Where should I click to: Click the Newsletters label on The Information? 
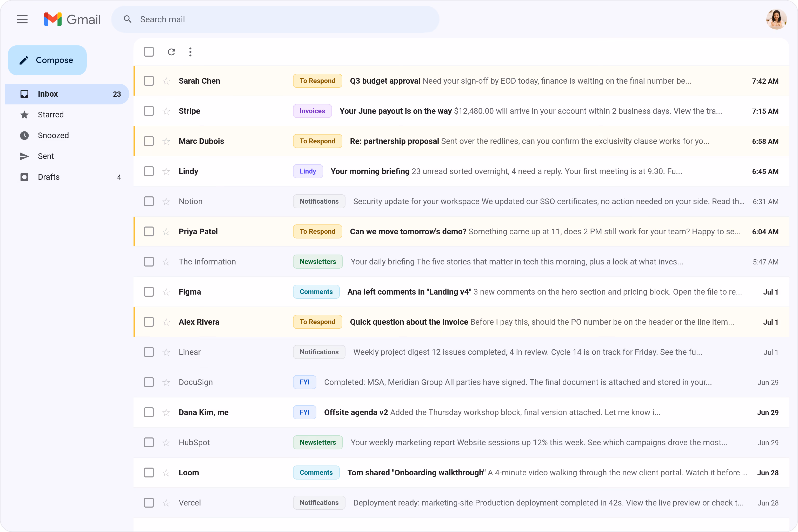(318, 262)
